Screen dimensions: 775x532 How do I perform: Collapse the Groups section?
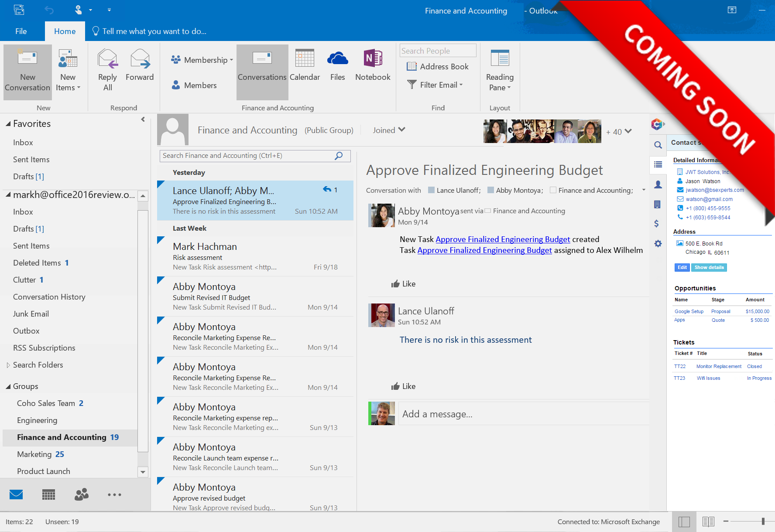pos(8,386)
